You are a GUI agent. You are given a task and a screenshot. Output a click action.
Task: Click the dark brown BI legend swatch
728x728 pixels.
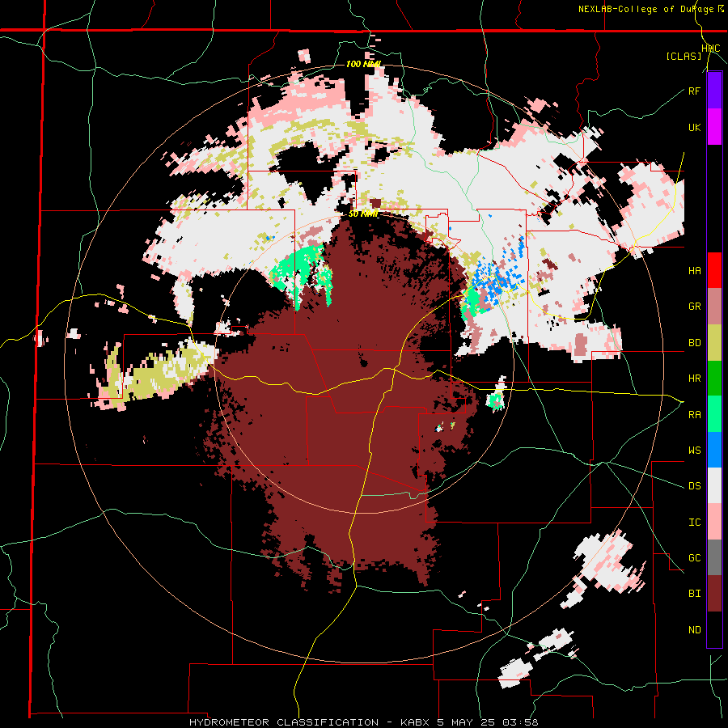[x=714, y=594]
